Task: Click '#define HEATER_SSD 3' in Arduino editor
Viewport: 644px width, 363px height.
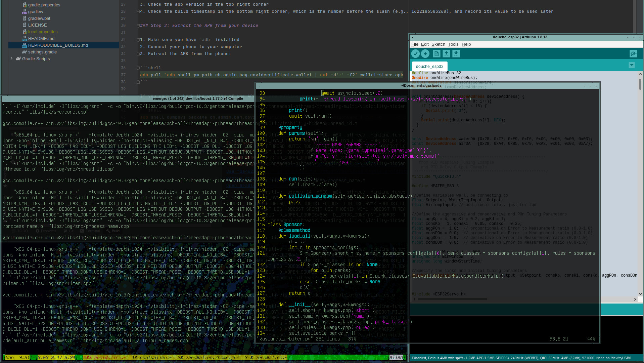Action: click(435, 186)
